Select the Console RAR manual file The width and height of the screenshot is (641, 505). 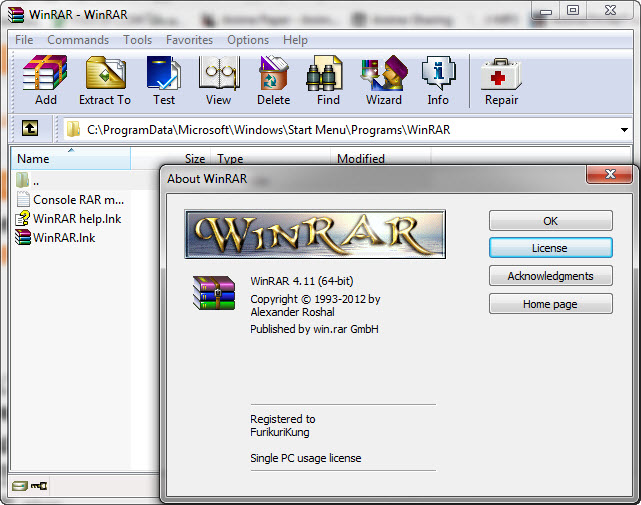click(71, 200)
